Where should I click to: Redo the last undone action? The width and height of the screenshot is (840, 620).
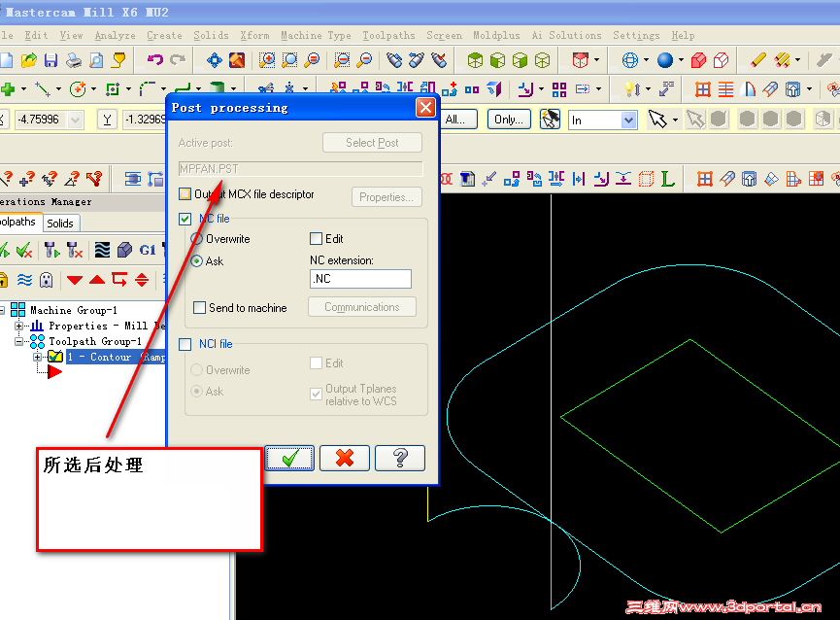pos(178,59)
